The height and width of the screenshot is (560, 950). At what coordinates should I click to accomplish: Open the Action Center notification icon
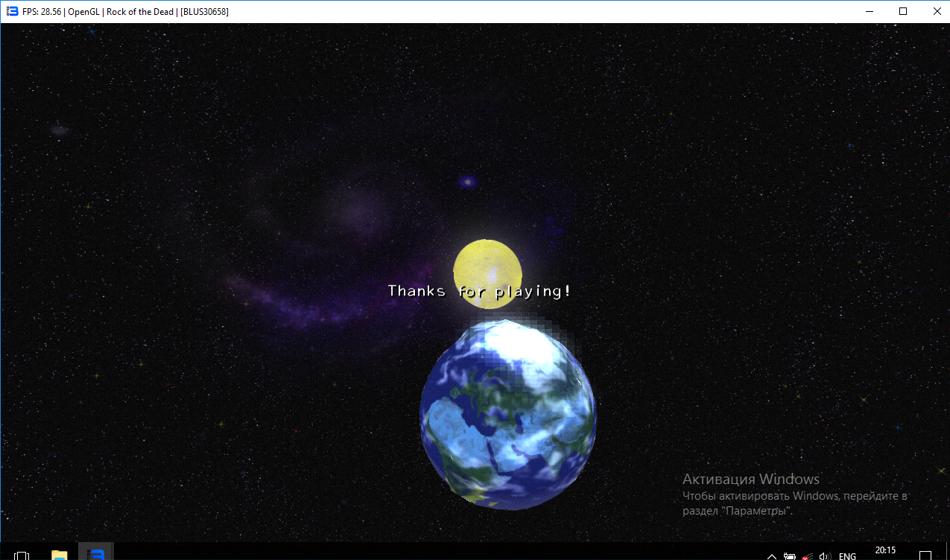(926, 556)
